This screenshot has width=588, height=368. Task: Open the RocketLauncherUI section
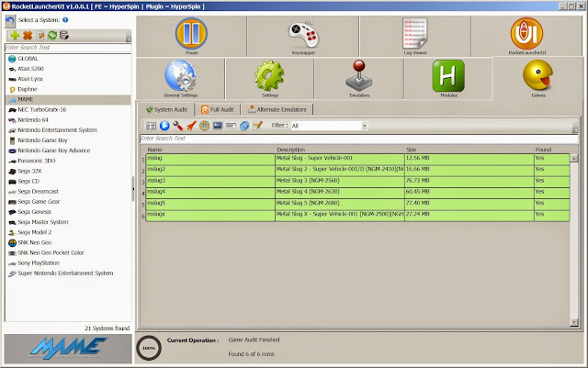point(526,36)
